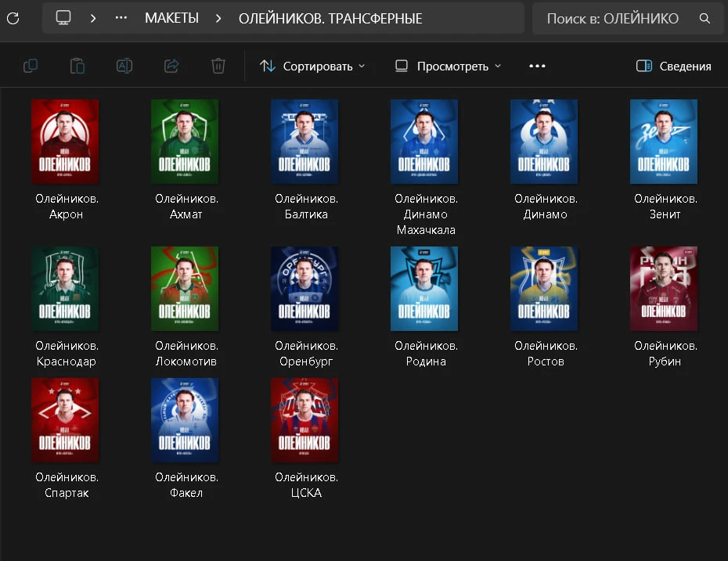Click the share icon in toolbar
This screenshot has width=728, height=561.
coord(171,66)
